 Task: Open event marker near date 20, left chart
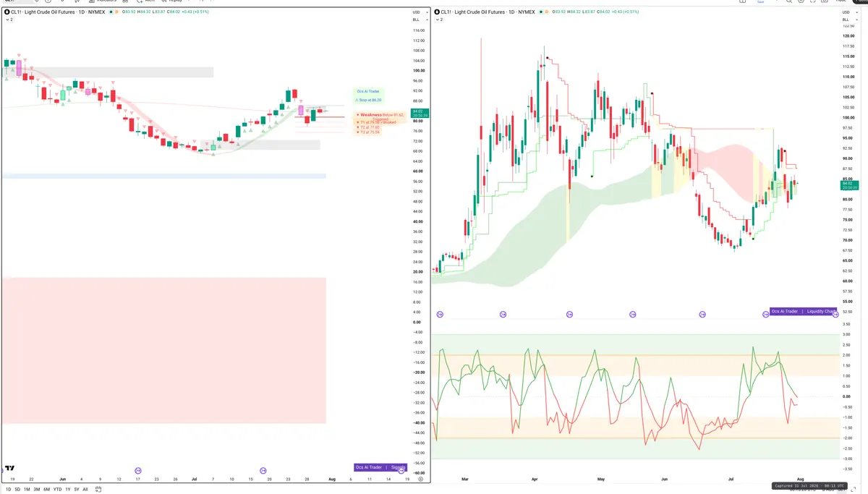tap(263, 471)
